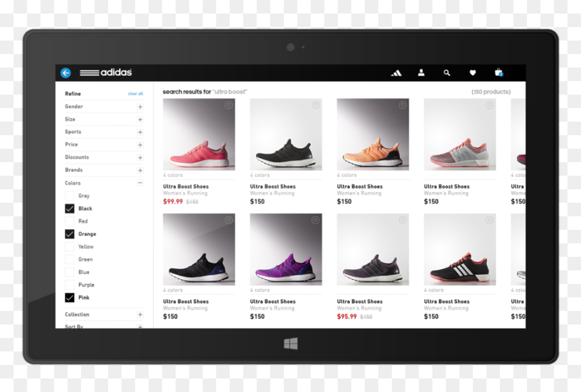
Task: Expand the Price filter
Action: [x=140, y=145]
